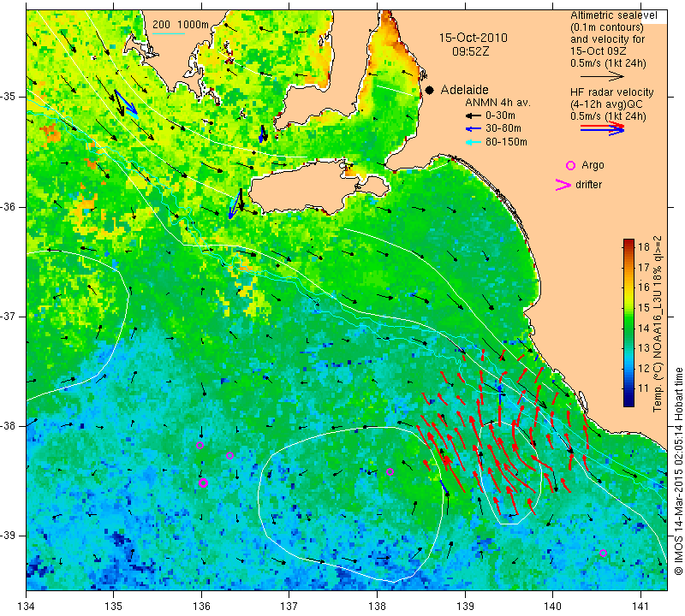Screen dimensions: 685x616
Task: Click the blue ANMN arrow near 135.2E, 35.1S
Action: click(x=127, y=104)
